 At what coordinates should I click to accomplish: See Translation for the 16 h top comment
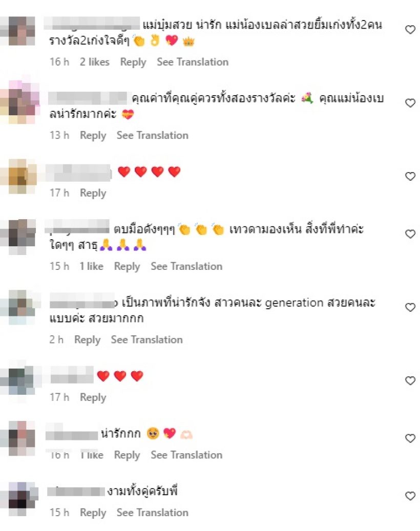(x=193, y=62)
